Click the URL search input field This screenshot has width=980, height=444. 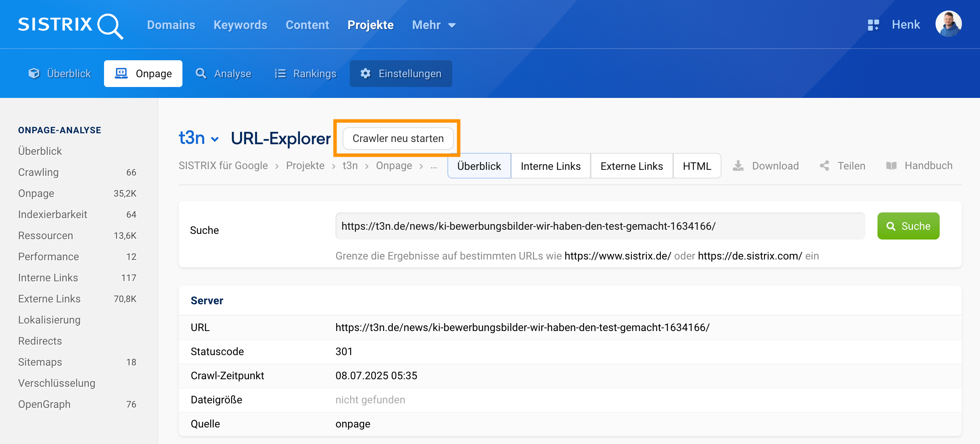(x=600, y=226)
